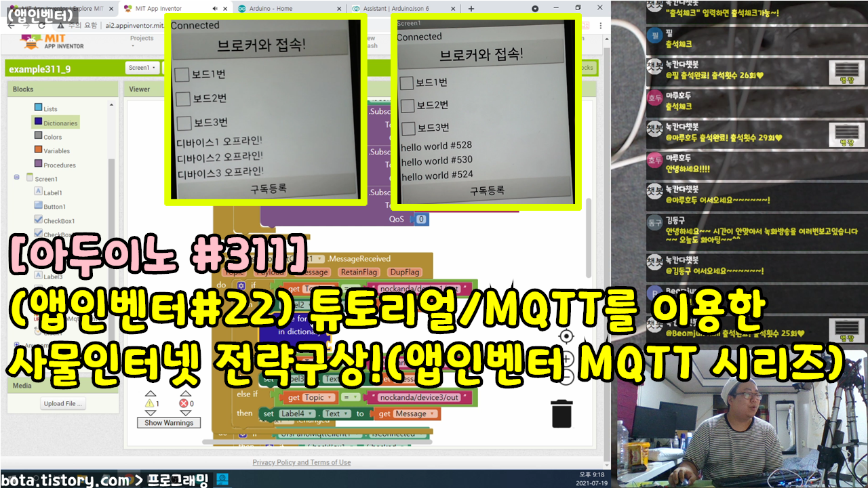
Task: Check 보드2번 in the left phone preview
Action: coord(183,99)
